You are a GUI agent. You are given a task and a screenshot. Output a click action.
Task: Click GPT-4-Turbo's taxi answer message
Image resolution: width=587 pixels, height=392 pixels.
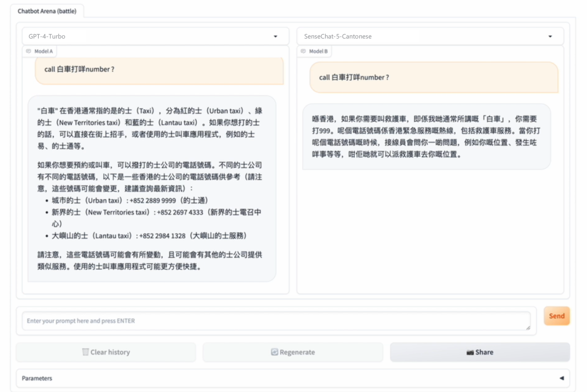pos(152,188)
